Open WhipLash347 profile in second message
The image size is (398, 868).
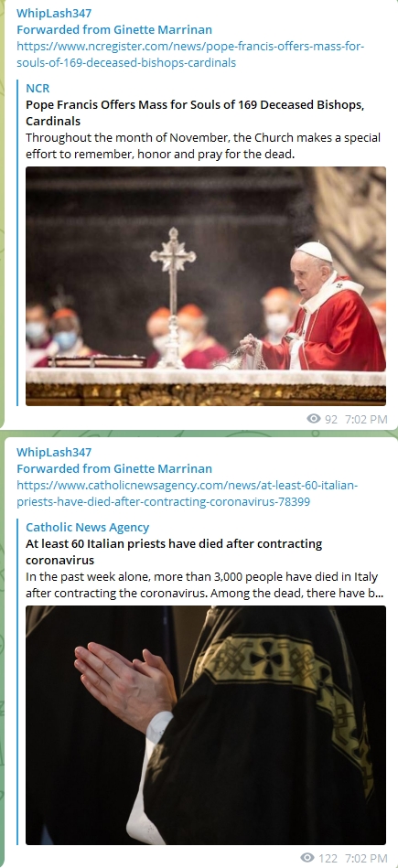(54, 452)
